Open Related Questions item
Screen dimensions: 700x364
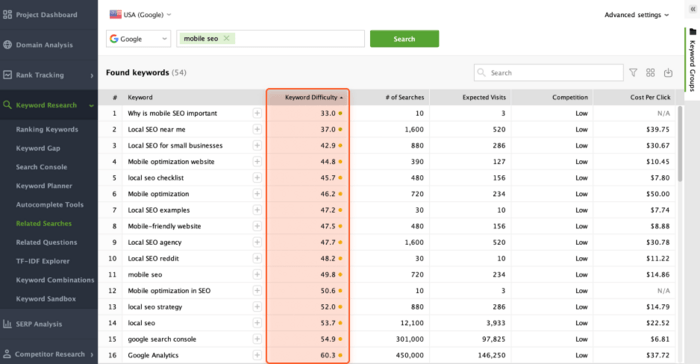coord(46,242)
